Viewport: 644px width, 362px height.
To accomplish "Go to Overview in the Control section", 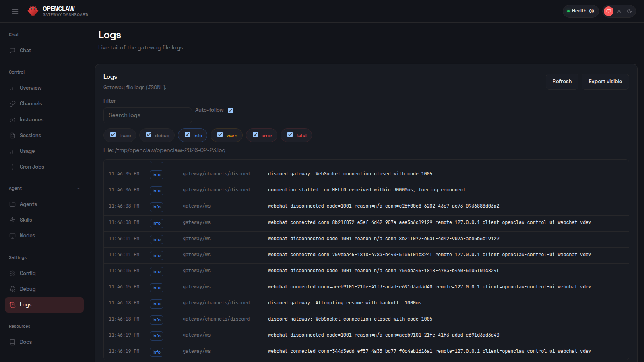I will coord(31,88).
